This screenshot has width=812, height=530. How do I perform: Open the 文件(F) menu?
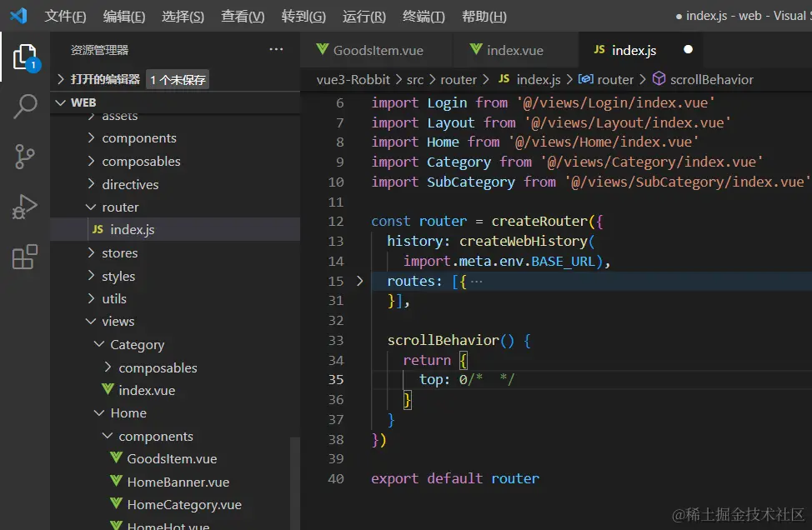(x=65, y=17)
